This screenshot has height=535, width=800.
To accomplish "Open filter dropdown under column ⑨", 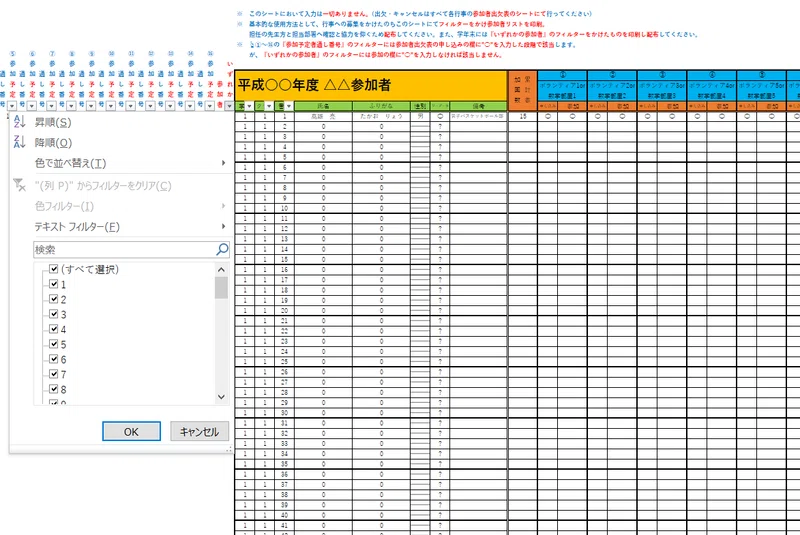I will 91,106.
